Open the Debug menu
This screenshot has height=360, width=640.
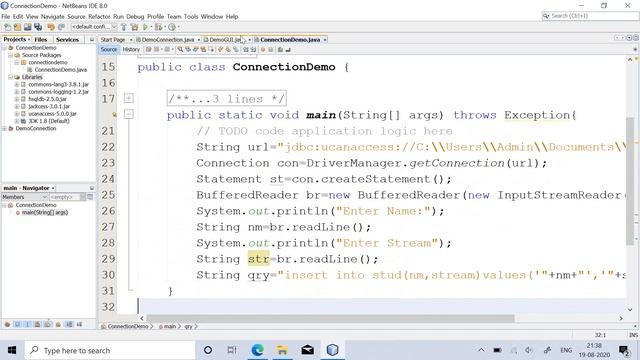135,17
